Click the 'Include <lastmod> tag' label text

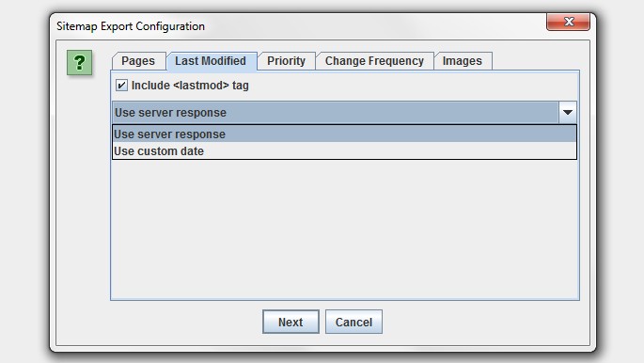190,86
